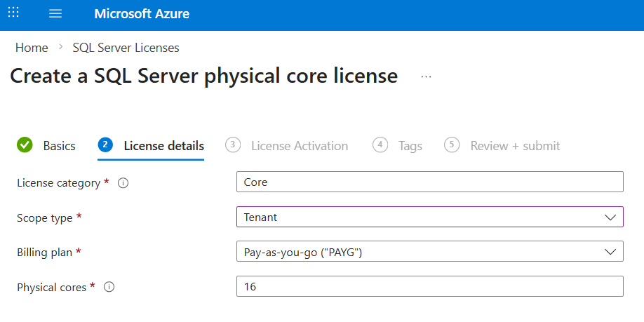Show Physical cores info tooltip icon

[x=109, y=287]
